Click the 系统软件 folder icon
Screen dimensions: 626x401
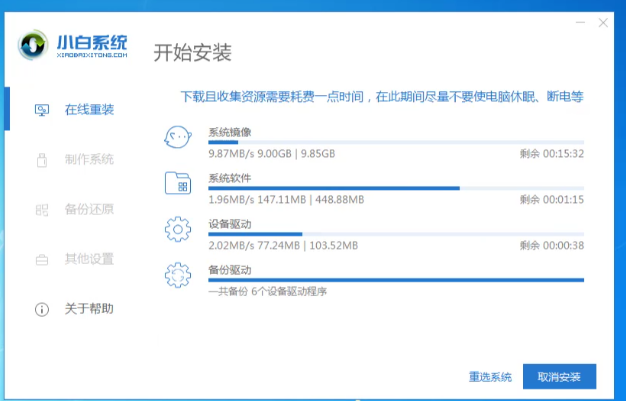pos(177,184)
